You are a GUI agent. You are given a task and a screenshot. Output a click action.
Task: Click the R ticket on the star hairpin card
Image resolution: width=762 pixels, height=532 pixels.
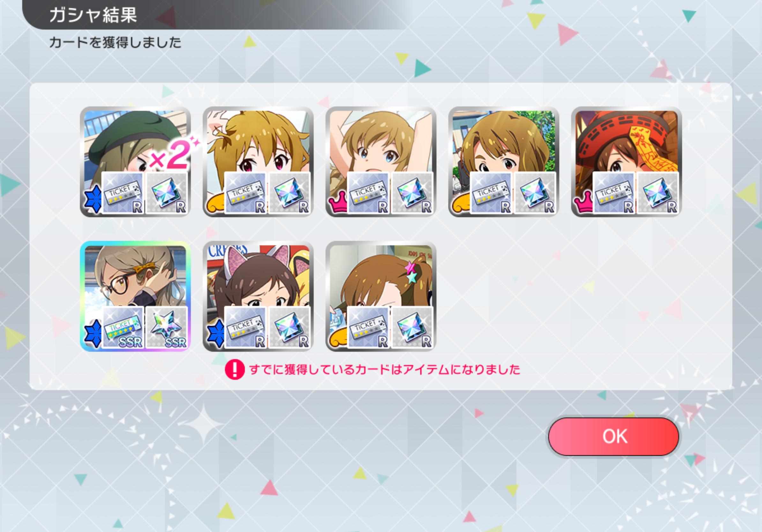368,327
